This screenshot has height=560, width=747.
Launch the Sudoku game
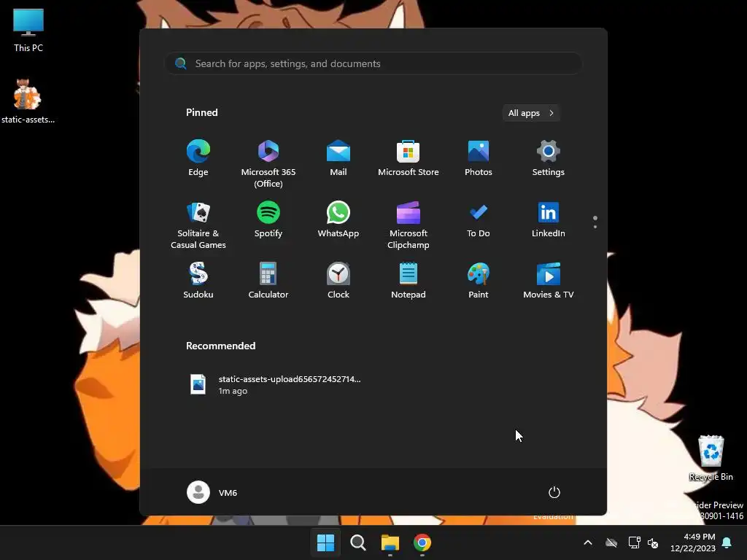pos(198,281)
